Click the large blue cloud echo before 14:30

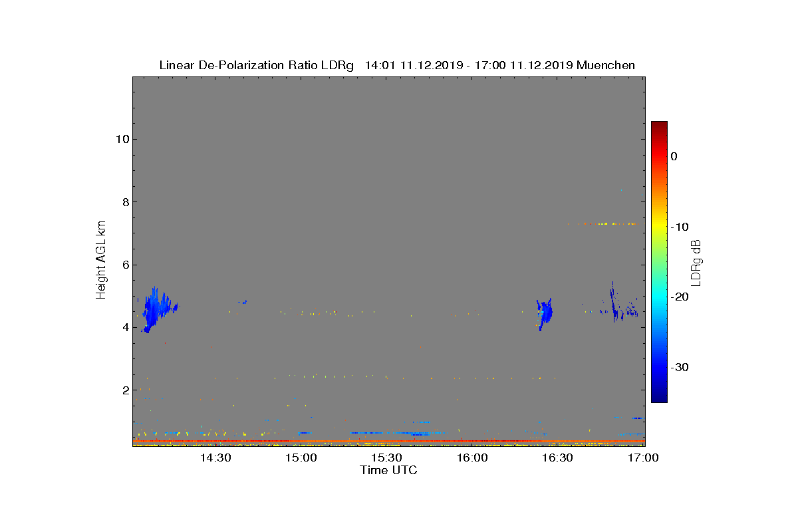pyautogui.click(x=156, y=309)
